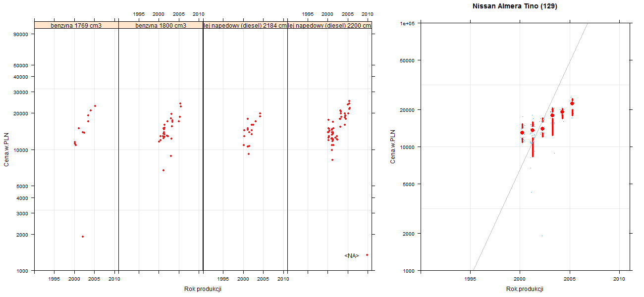The image size is (644, 297).
Task: Click the 2010 year tick on the Nissan chart
Action: click(x=620, y=279)
